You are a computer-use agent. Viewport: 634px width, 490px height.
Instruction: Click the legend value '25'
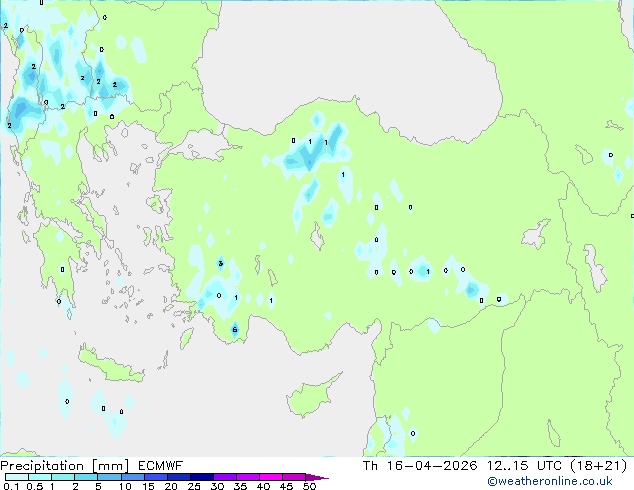[194, 486]
